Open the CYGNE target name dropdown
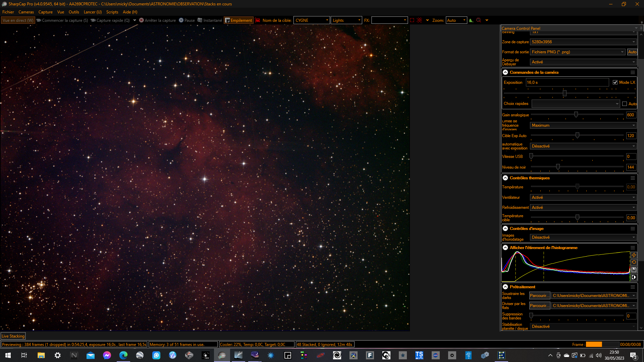Image resolution: width=644 pixels, height=362 pixels. (x=312, y=20)
